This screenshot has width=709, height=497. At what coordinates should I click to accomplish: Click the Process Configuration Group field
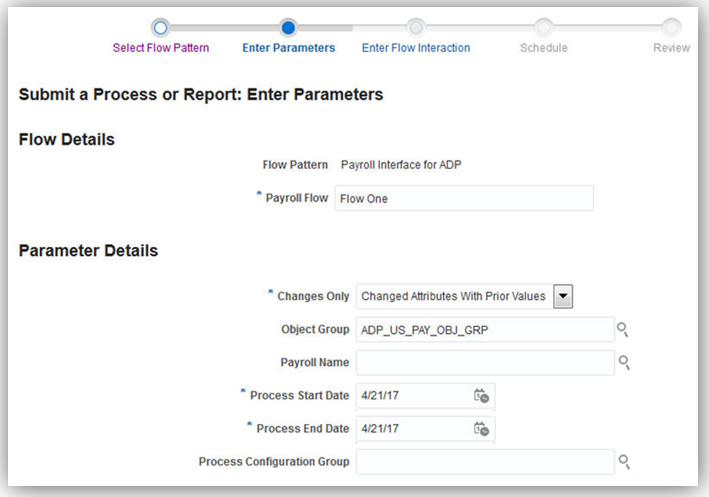[484, 461]
